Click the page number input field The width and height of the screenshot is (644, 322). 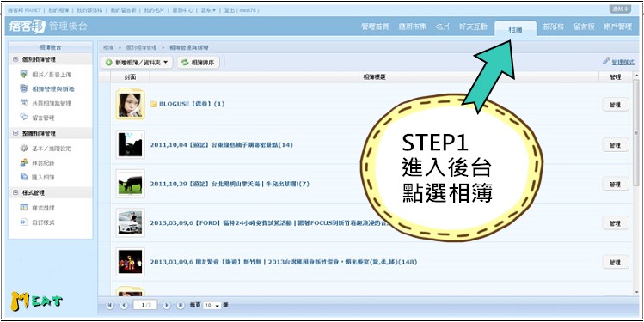coord(145,305)
